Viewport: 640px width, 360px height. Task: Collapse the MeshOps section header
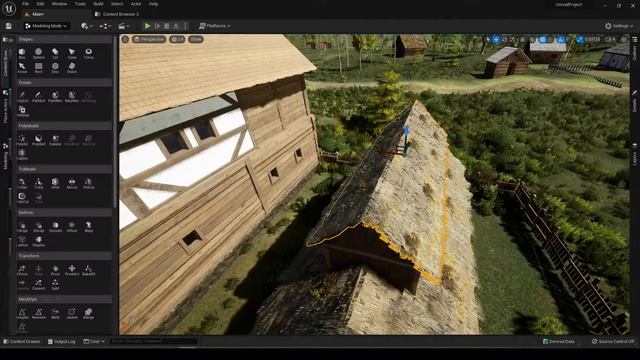pos(64,299)
